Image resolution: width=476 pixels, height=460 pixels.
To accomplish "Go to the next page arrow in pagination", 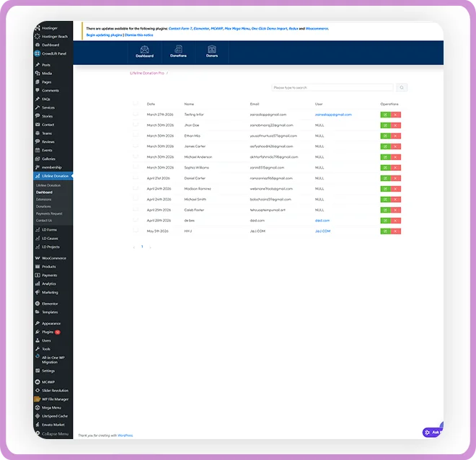I will [150, 247].
